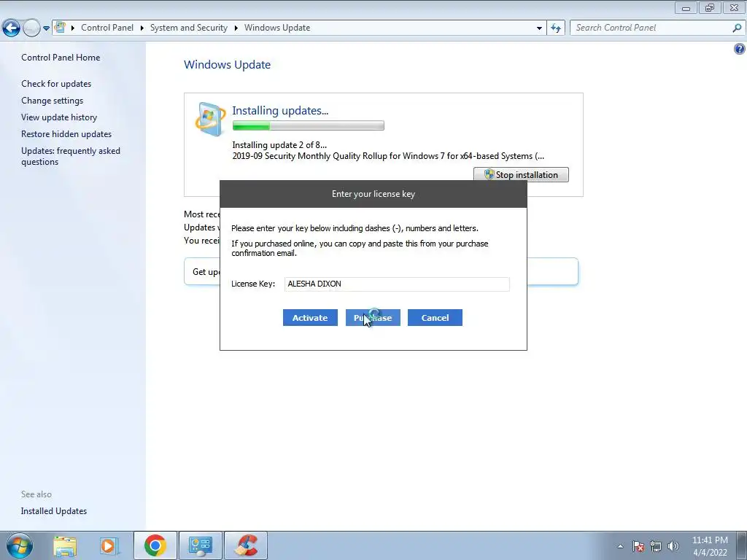Image resolution: width=747 pixels, height=560 pixels.
Task: Open Installed Updates link
Action: click(54, 511)
